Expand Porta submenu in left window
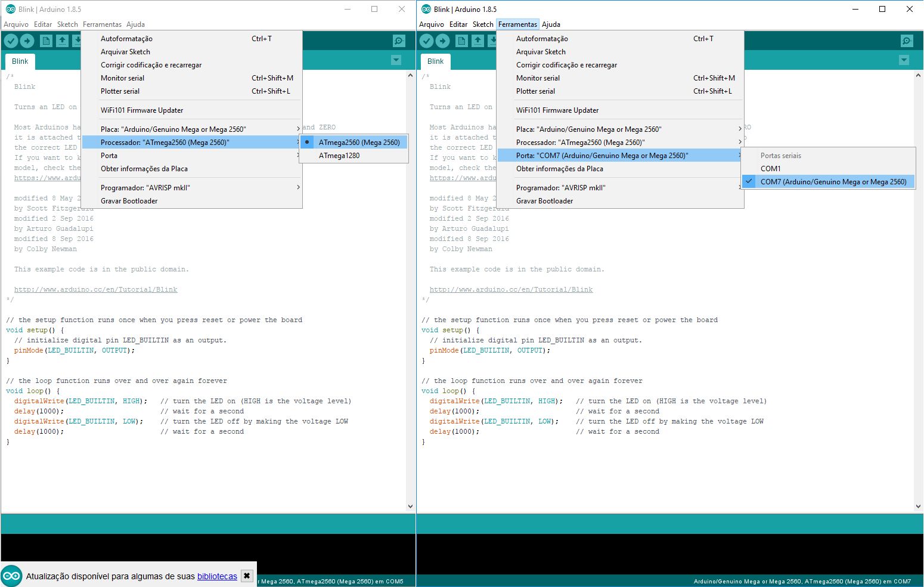Viewport: 924px width, 587px height. pyautogui.click(x=192, y=156)
